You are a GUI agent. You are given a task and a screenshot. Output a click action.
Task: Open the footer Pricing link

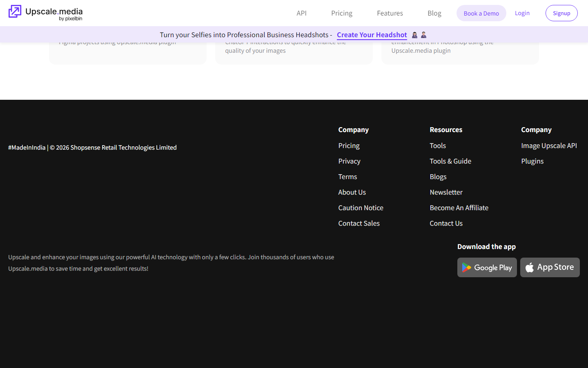click(x=349, y=146)
